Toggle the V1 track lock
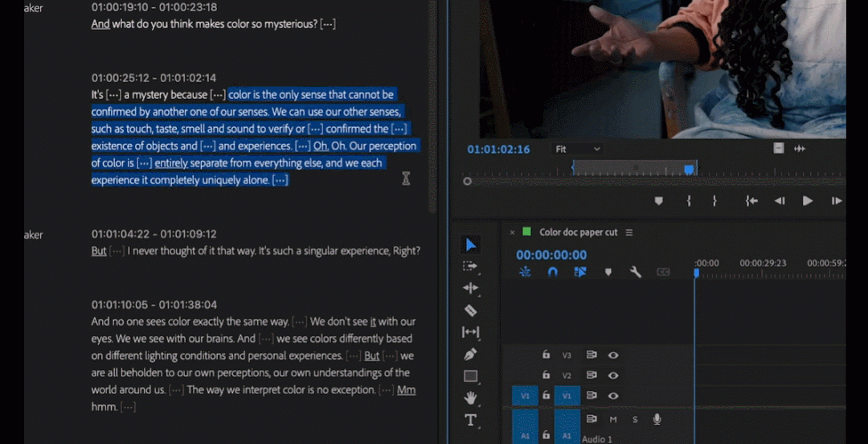This screenshot has height=444, width=868. point(546,395)
